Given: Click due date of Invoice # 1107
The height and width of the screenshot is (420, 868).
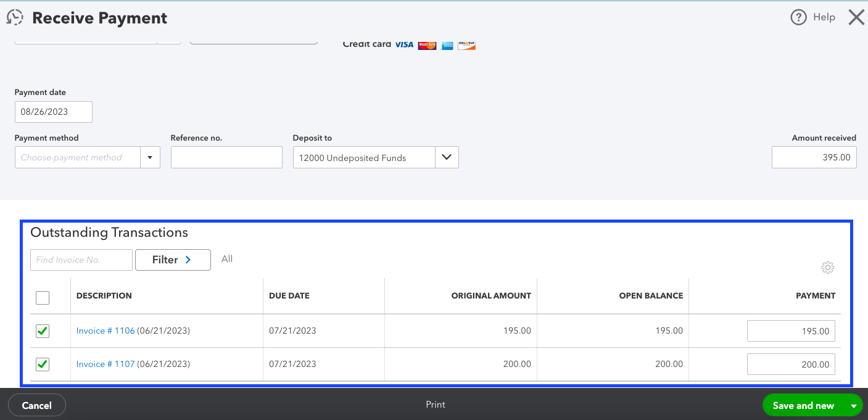Looking at the screenshot, I should (292, 364).
